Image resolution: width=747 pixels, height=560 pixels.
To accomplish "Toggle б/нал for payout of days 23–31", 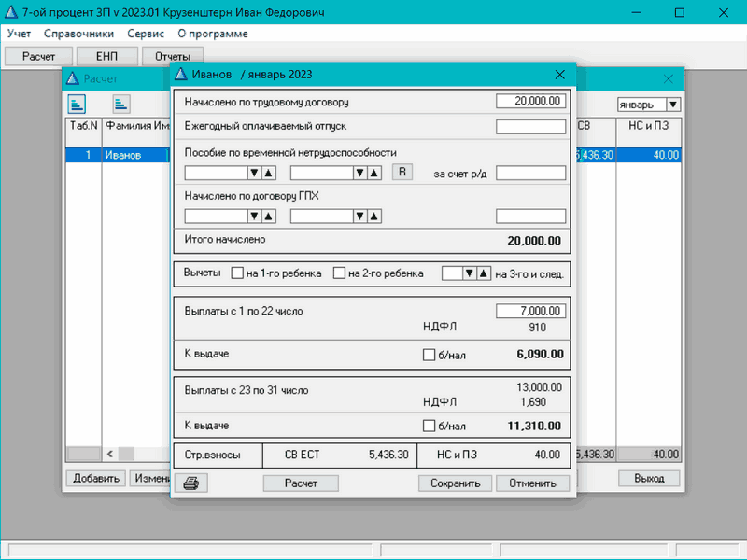I will [430, 427].
